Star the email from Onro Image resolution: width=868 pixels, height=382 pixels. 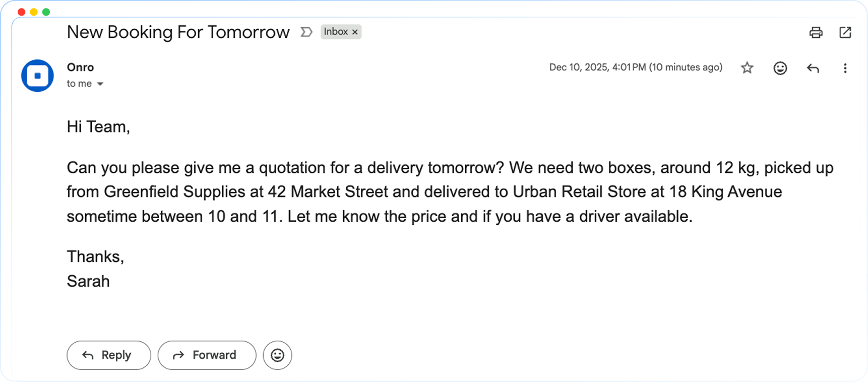[x=747, y=68]
